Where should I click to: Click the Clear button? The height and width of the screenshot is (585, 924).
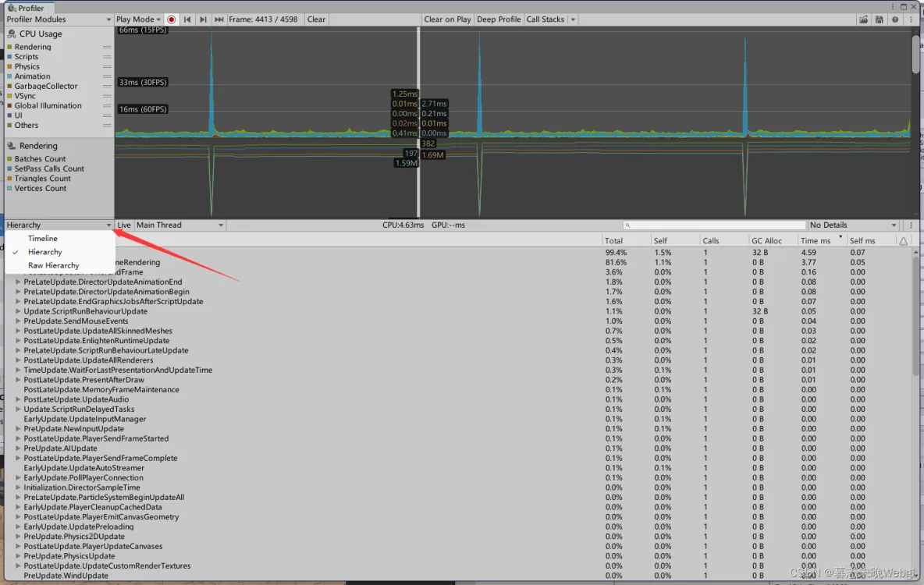tap(316, 19)
